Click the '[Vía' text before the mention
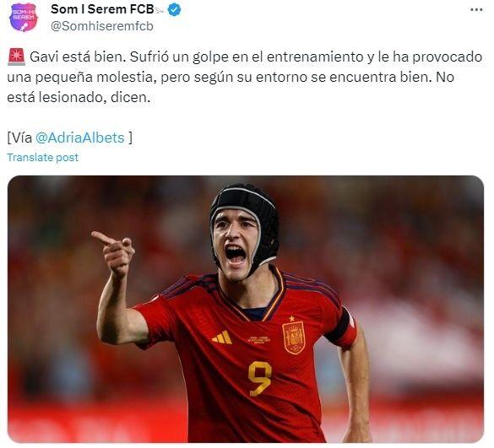Image resolution: width=494 pixels, height=448 pixels. tap(19, 138)
